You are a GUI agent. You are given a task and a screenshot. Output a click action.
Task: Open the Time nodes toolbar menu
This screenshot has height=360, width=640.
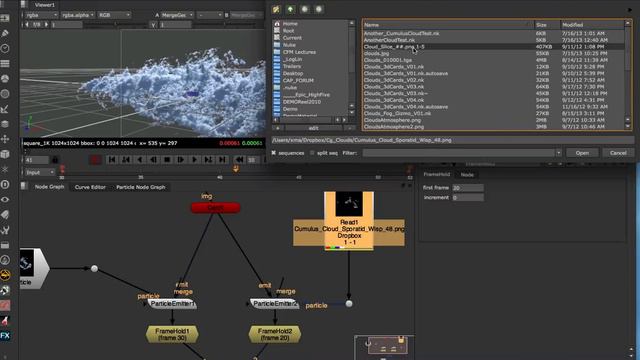pos(5,48)
